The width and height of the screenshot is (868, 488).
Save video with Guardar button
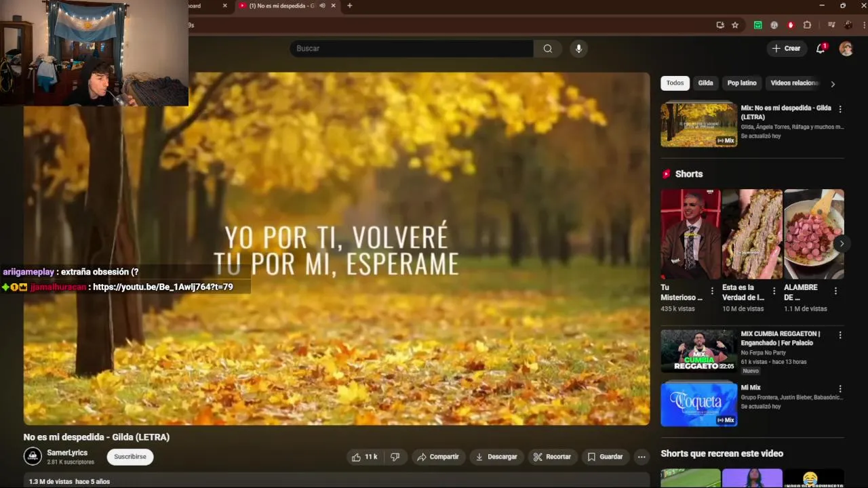click(605, 457)
